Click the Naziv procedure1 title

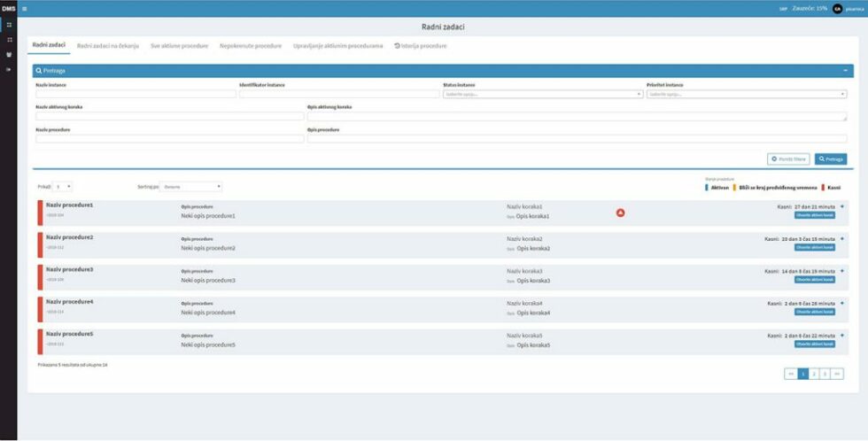point(70,205)
